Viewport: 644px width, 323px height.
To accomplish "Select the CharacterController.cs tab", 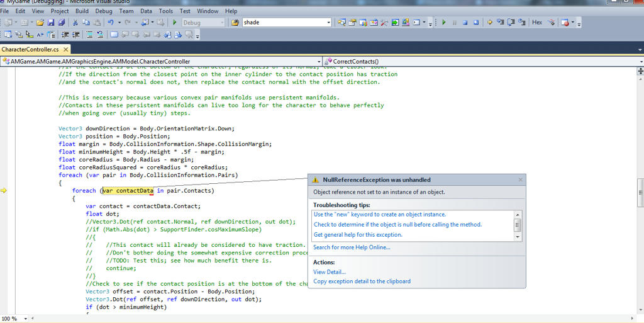I will 30,49.
